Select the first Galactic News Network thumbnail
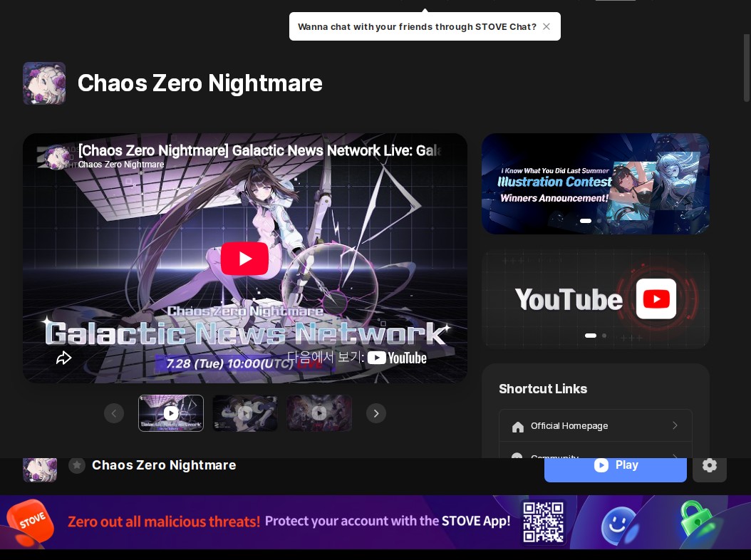 (171, 413)
